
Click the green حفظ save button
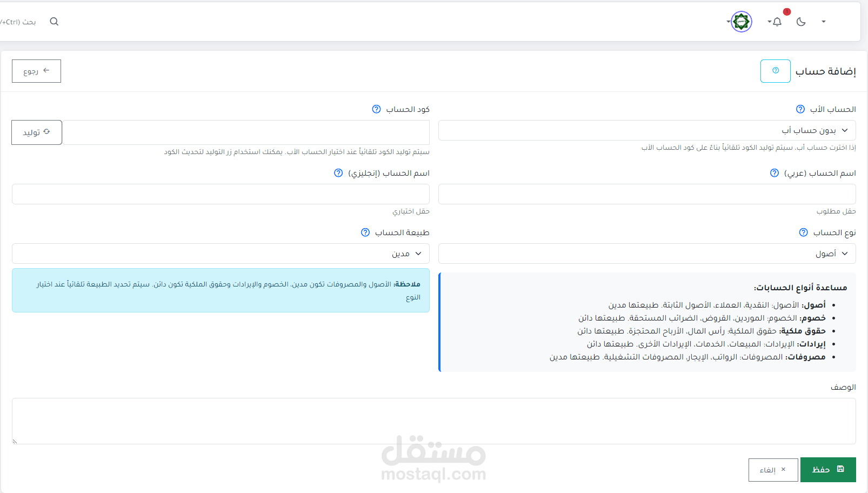(828, 470)
